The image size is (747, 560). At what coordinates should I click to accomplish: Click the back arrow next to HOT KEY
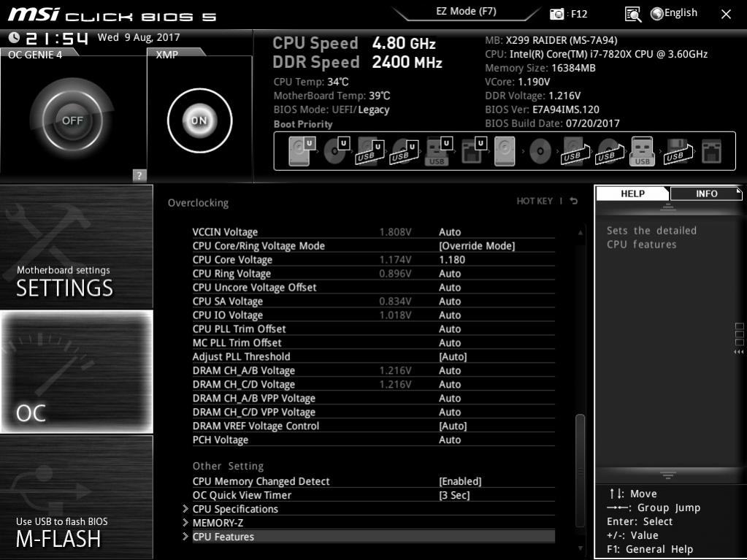[574, 201]
